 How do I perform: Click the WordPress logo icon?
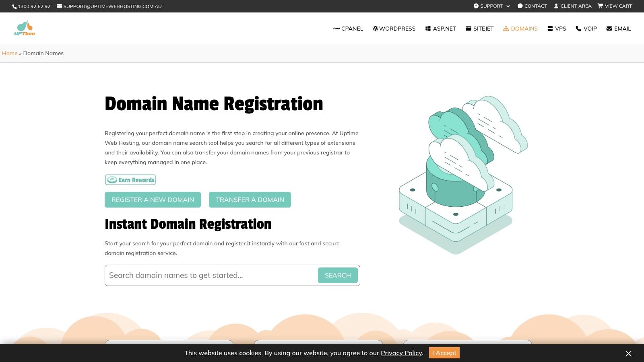pyautogui.click(x=376, y=29)
